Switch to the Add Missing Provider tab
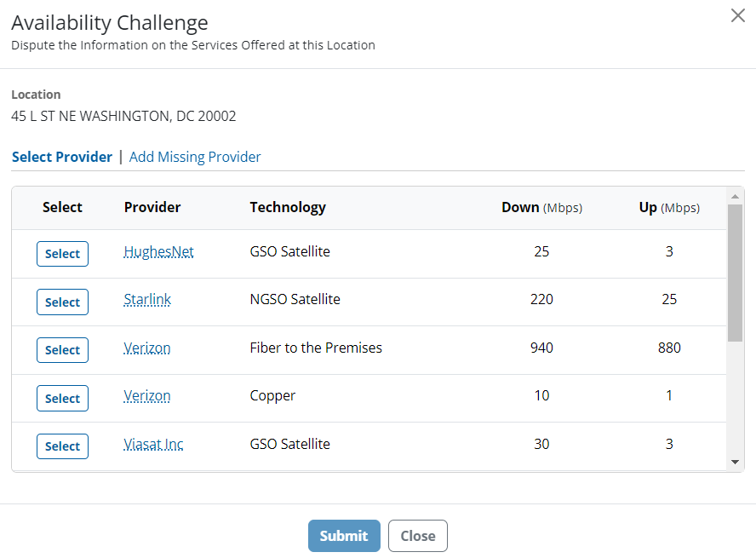This screenshot has height=558, width=756. (x=195, y=157)
